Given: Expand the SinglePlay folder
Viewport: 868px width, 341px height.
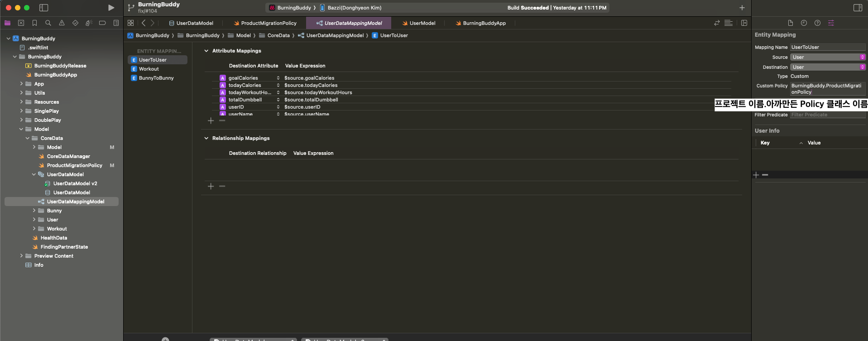Looking at the screenshot, I should coord(21,111).
